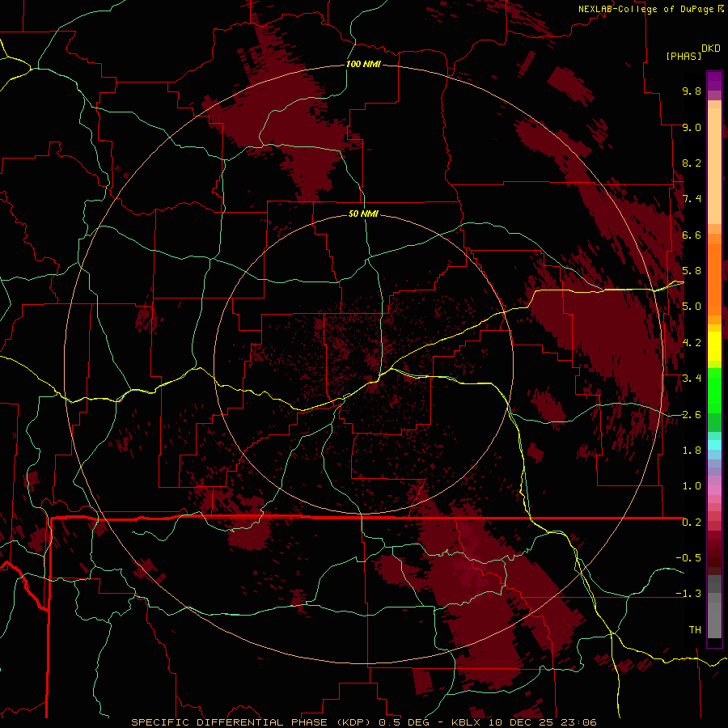The image size is (728, 728).
Task: Click the 0.2 legend value
Action: (692, 523)
